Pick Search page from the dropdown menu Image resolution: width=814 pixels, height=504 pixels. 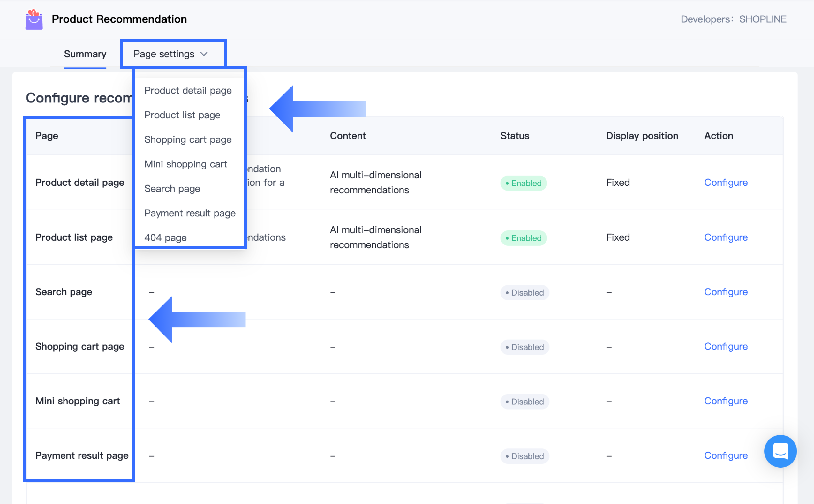click(172, 189)
